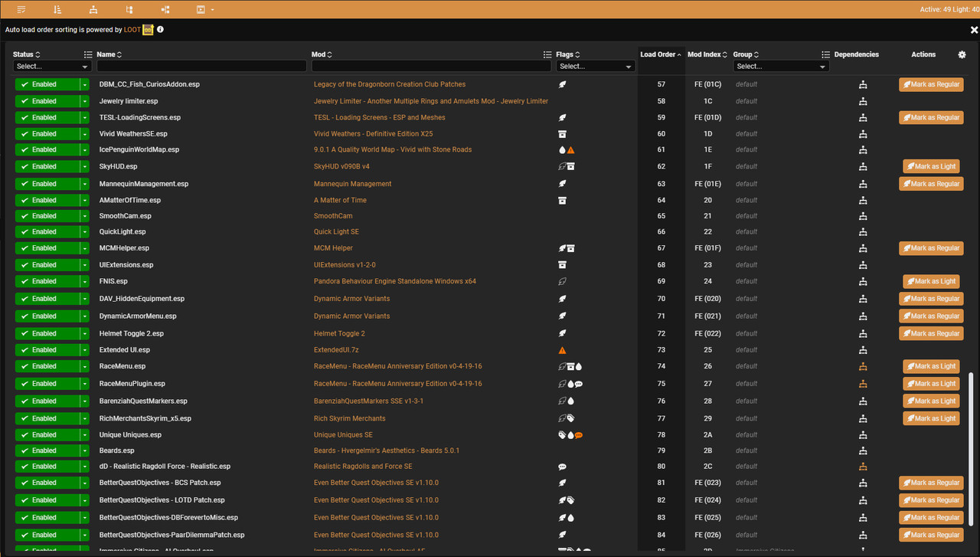
Task: Open dependencies icon for SkyHUD.esp
Action: [863, 166]
